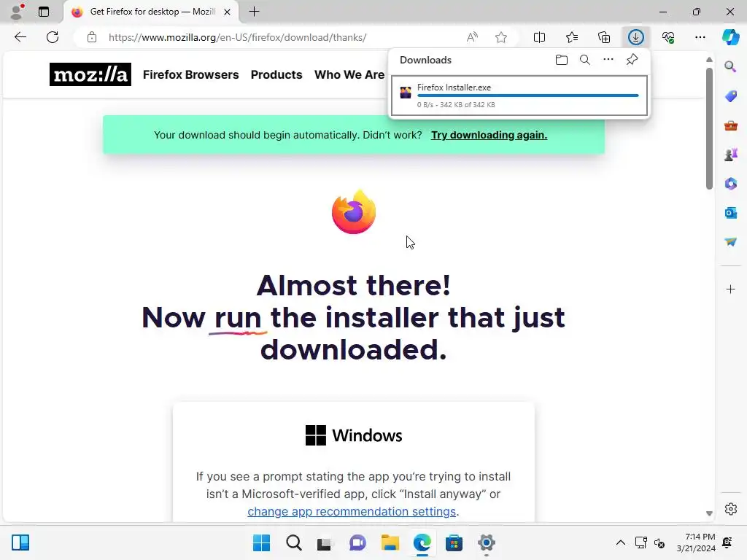The width and height of the screenshot is (747, 560).
Task: Open Task View on taskbar
Action: pyautogui.click(x=325, y=542)
